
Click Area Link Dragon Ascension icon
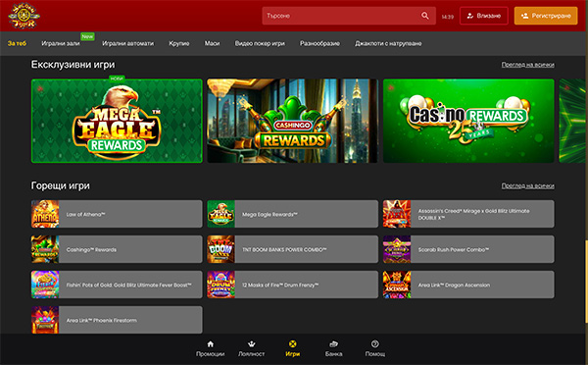(397, 285)
